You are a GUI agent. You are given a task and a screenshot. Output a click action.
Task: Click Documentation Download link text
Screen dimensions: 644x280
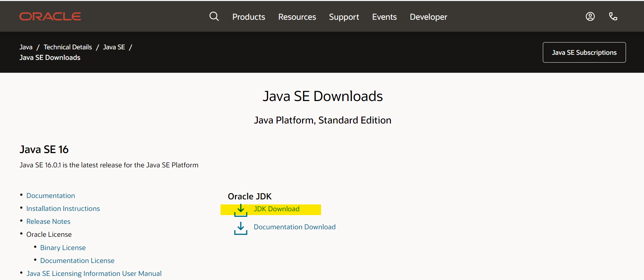pos(295,227)
